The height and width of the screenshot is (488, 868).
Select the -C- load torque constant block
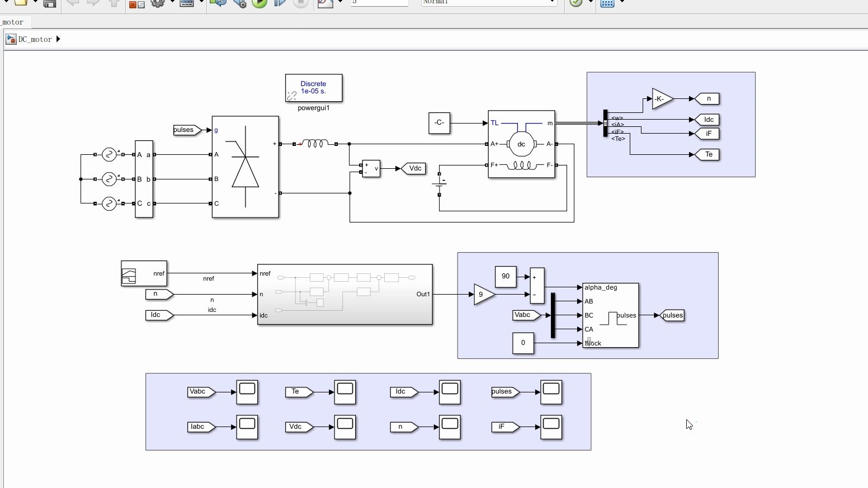click(x=439, y=123)
